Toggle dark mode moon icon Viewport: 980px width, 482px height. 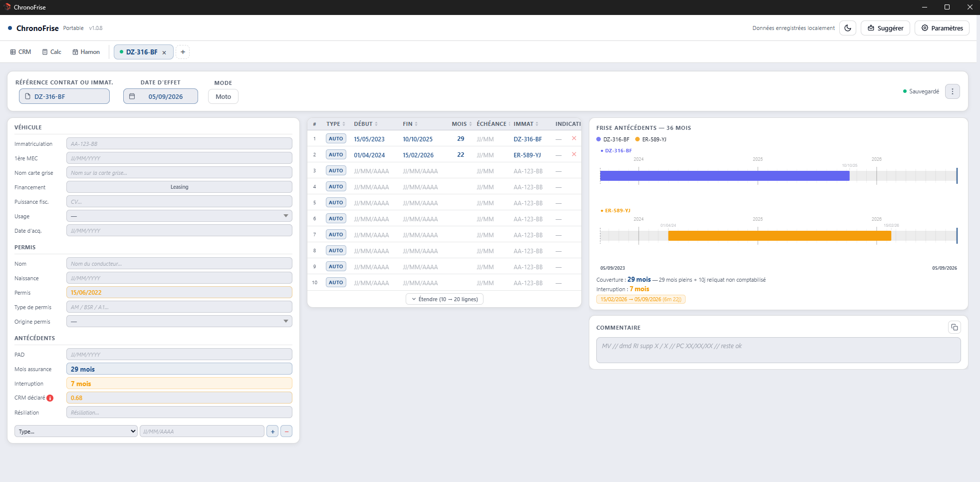coord(848,28)
